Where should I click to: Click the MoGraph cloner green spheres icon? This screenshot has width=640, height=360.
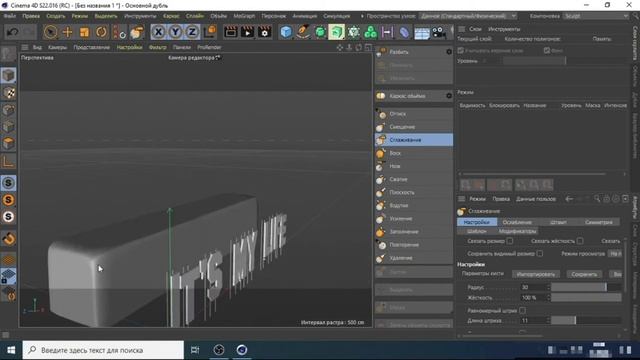coord(370,32)
